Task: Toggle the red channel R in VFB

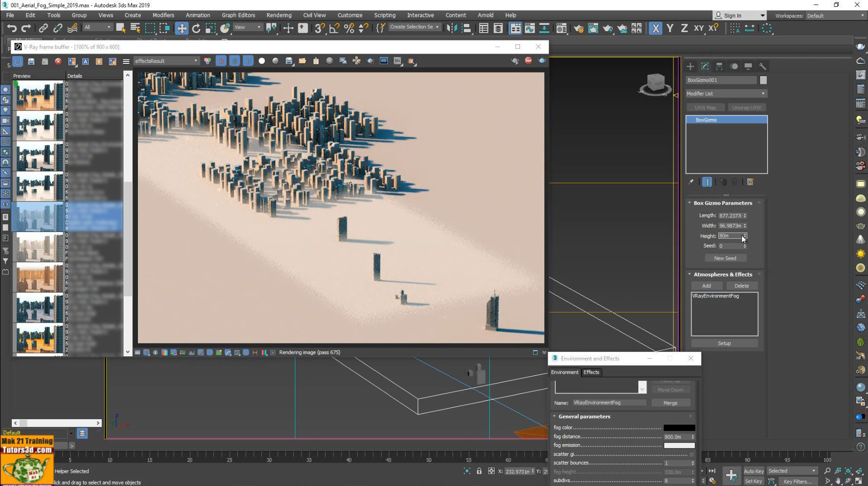Action: pyautogui.click(x=221, y=61)
